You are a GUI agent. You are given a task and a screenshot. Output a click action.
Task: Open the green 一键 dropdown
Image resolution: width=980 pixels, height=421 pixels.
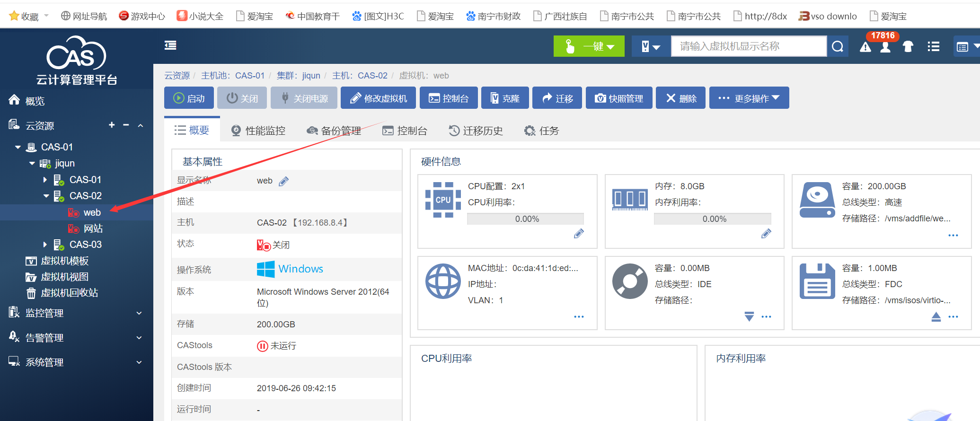pyautogui.click(x=589, y=46)
